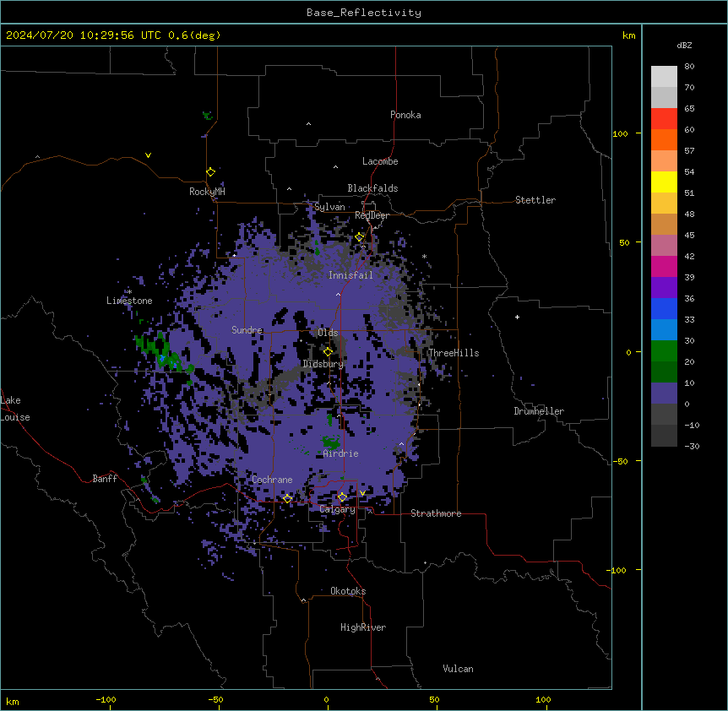The height and width of the screenshot is (711, 728).
Task: Select the white plus marker north of Drumheller
Action: point(517,317)
